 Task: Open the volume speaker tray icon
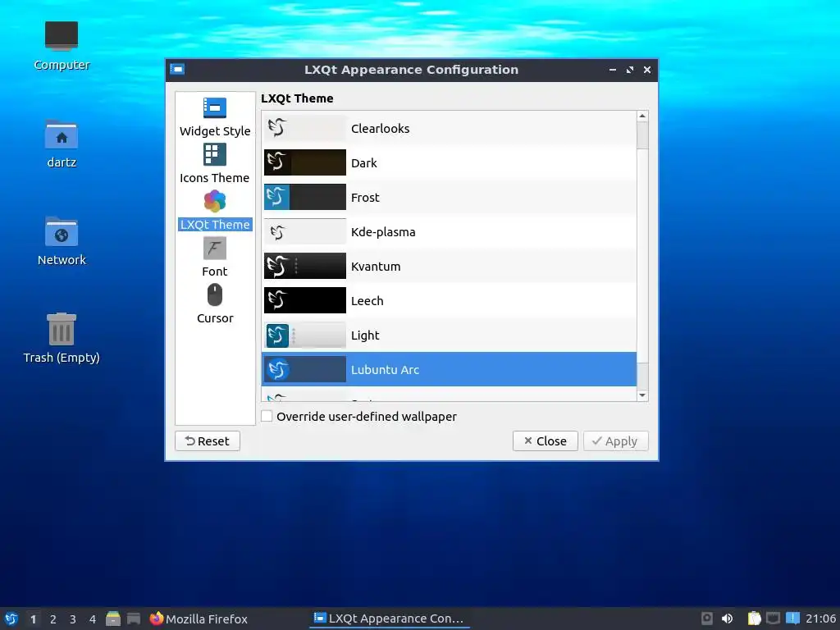point(727,619)
